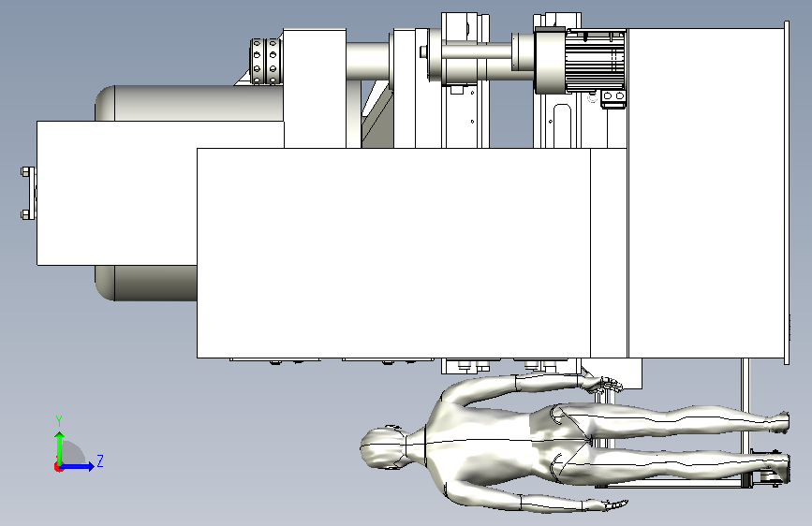
Task: Click the red origin point of the triad
Action: pyautogui.click(x=58, y=467)
